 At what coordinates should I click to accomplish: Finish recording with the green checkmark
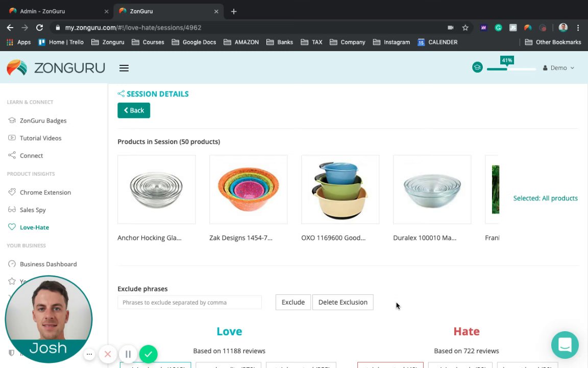coord(148,354)
